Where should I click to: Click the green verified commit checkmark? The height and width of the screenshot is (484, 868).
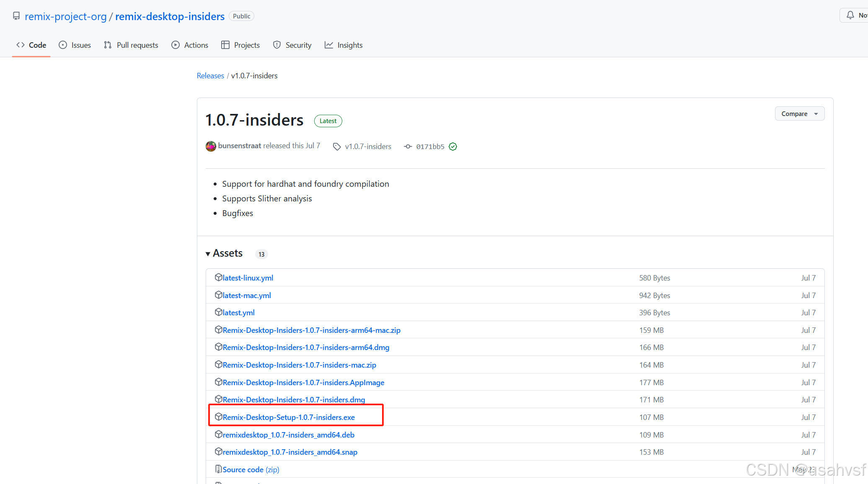tap(452, 147)
